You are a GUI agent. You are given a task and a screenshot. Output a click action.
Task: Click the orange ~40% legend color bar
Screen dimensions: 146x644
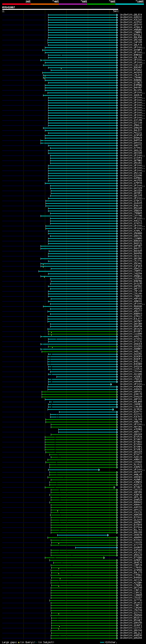click(45, 4)
